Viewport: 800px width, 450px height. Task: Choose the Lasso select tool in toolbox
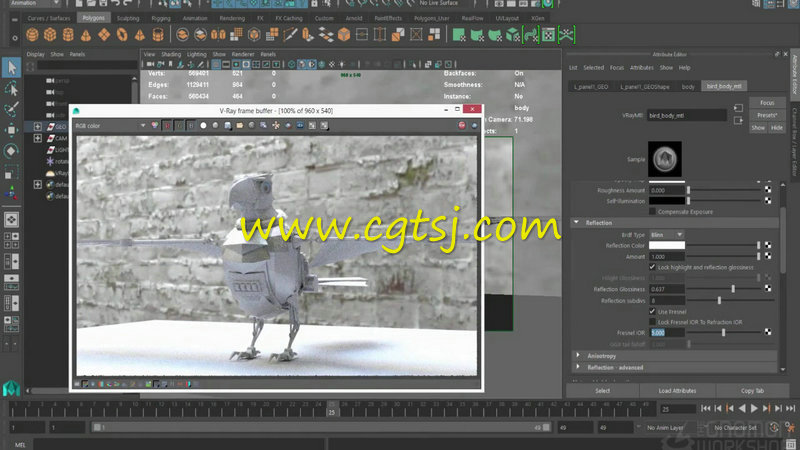(11, 88)
